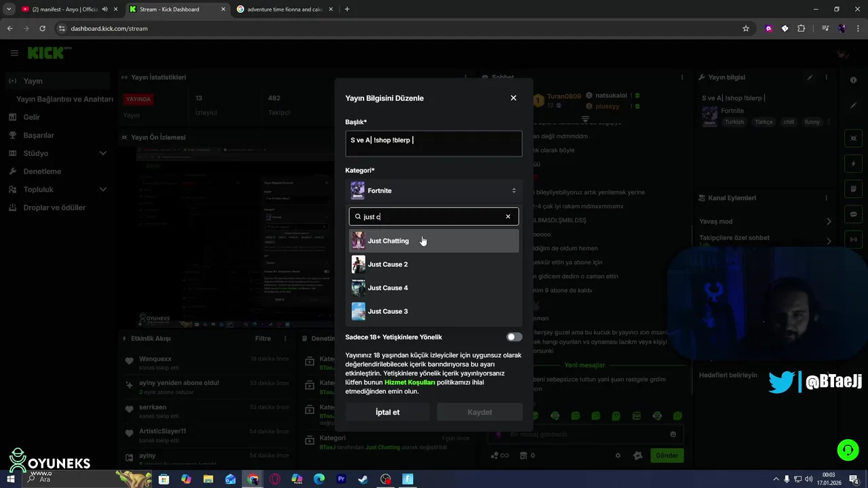Open the browser extensions puzzle icon
This screenshot has width=868, height=488.
801,28
